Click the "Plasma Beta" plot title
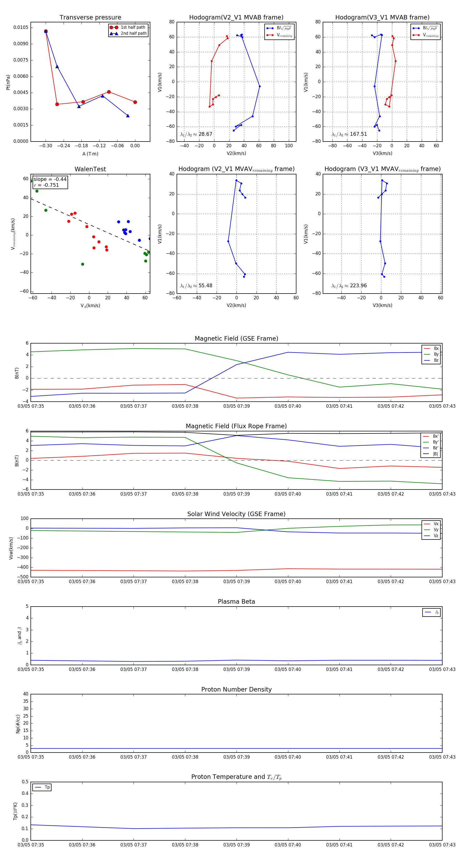The image size is (473, 868). point(236,602)
